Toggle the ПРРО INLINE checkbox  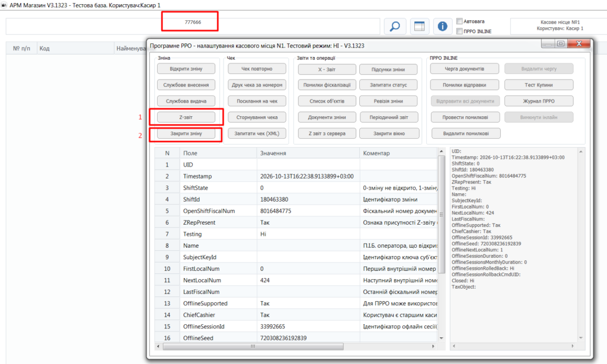459,31
